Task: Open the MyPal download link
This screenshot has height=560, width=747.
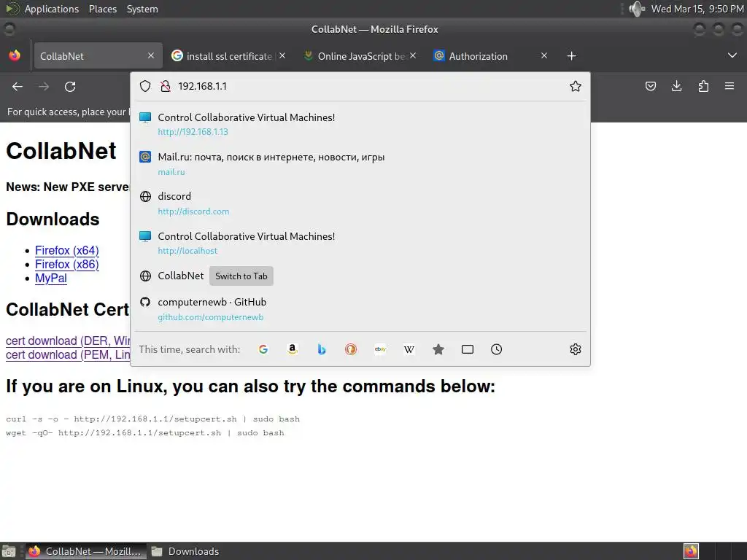Action: tap(51, 279)
